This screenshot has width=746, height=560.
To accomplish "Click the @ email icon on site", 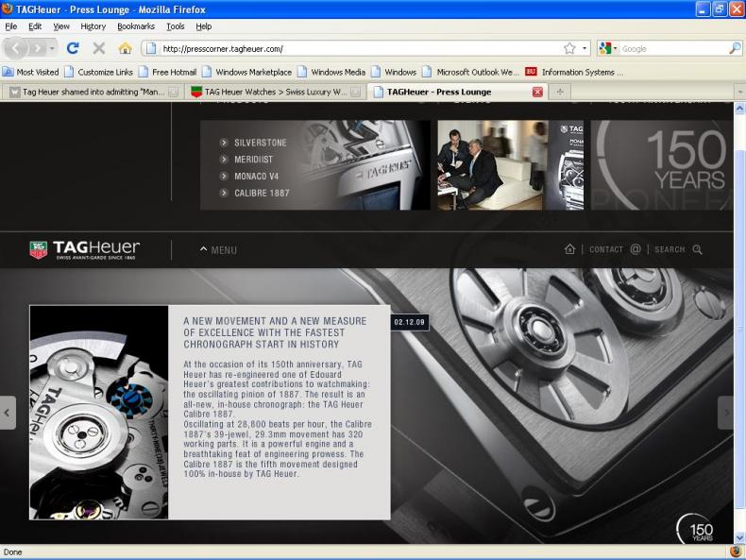I will tap(636, 249).
